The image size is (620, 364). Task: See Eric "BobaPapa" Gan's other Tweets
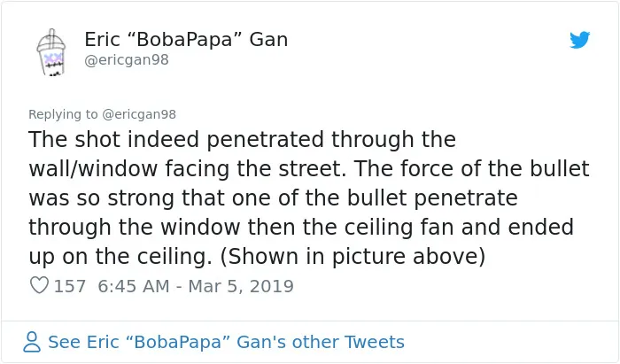pyautogui.click(x=226, y=342)
